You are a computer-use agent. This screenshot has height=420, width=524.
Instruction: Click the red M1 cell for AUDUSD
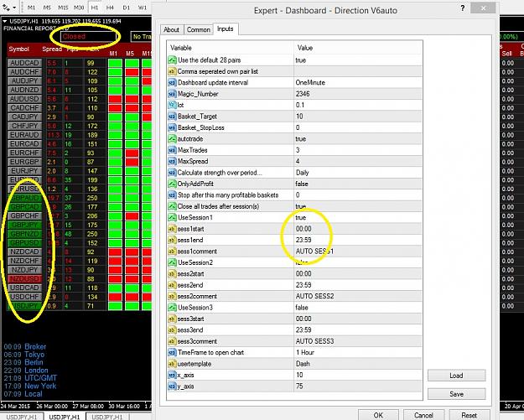coord(115,99)
